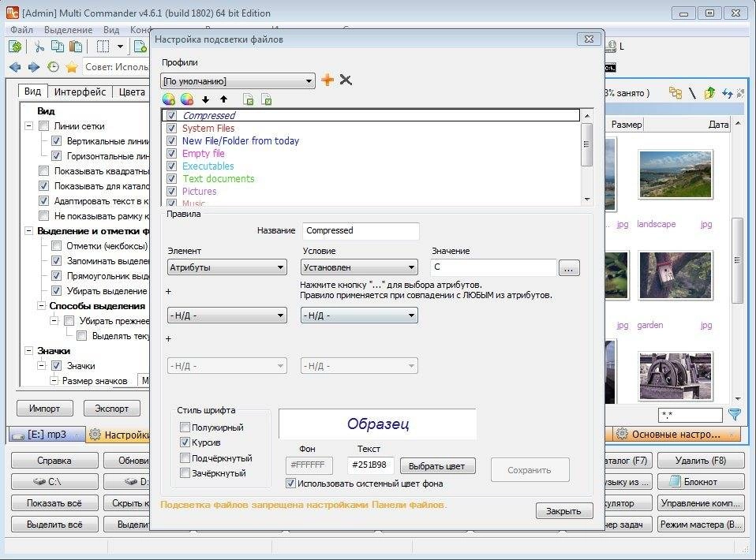
Task: Click the history clock icon
Action: coord(53,67)
